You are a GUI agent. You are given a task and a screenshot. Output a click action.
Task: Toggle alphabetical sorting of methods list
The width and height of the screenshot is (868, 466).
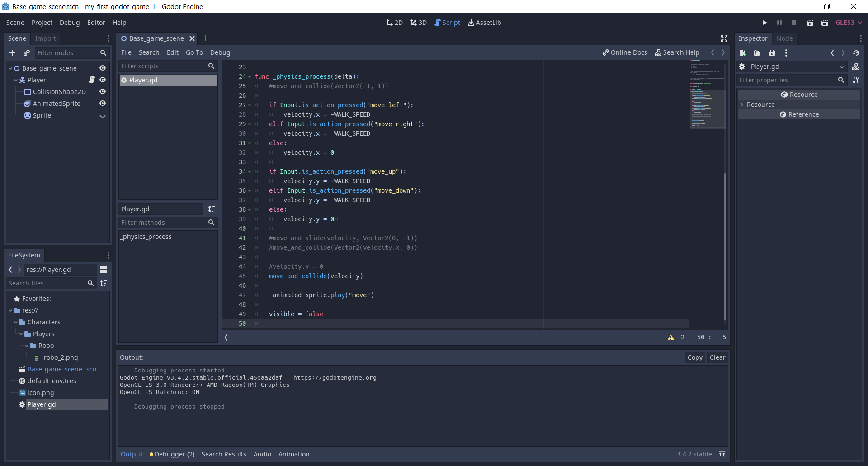tap(212, 209)
